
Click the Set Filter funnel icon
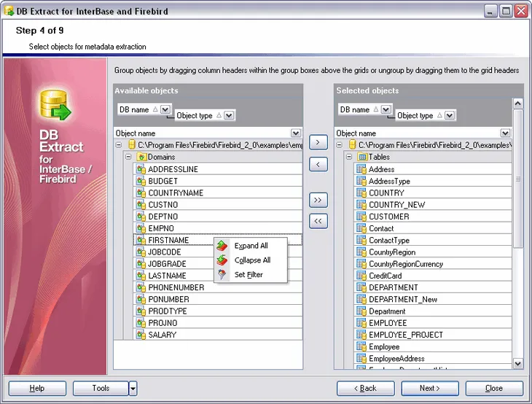click(222, 274)
